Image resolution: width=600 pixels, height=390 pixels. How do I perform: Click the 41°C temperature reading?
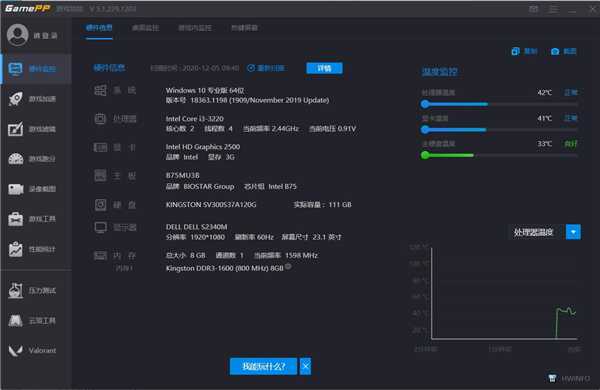pyautogui.click(x=545, y=118)
